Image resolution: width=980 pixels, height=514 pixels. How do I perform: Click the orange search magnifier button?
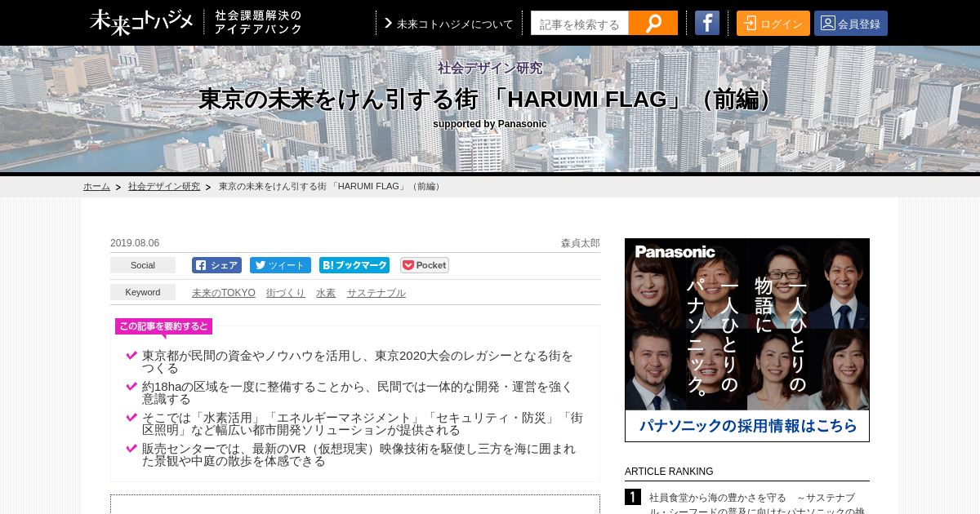653,23
